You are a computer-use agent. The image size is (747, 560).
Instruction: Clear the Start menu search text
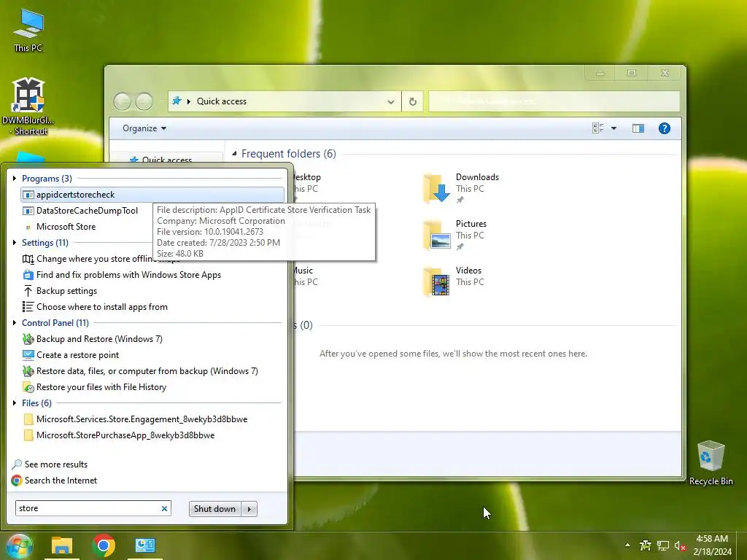pos(164,508)
